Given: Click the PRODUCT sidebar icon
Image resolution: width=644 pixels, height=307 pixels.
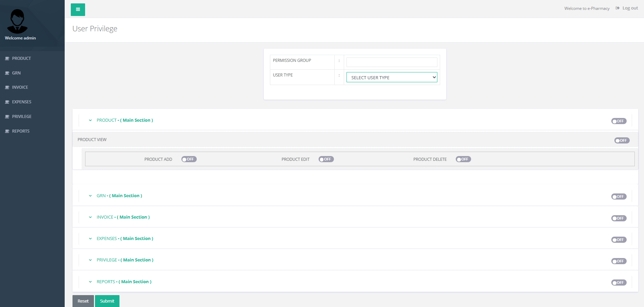Looking at the screenshot, I should [7, 58].
